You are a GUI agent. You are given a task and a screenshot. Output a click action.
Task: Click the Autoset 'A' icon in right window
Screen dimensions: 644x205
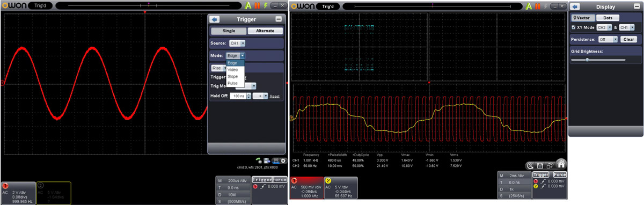click(529, 6)
